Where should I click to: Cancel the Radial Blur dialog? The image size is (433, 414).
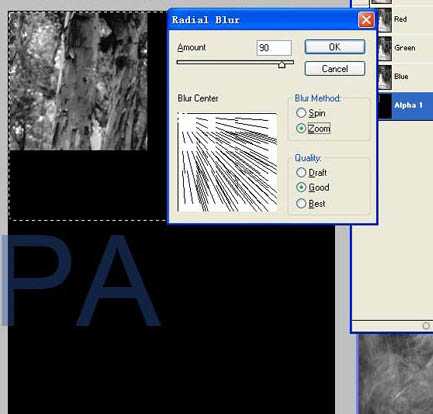coord(335,69)
